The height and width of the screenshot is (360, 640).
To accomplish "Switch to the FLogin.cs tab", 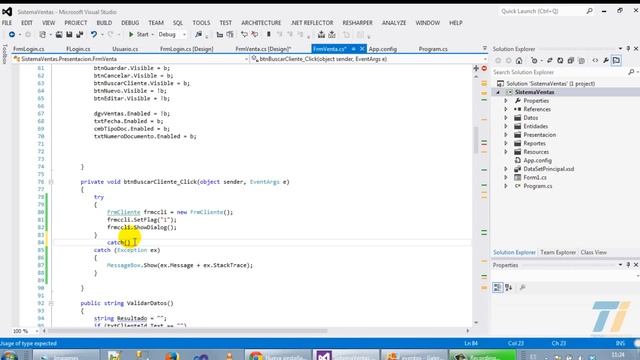I will coord(78,49).
